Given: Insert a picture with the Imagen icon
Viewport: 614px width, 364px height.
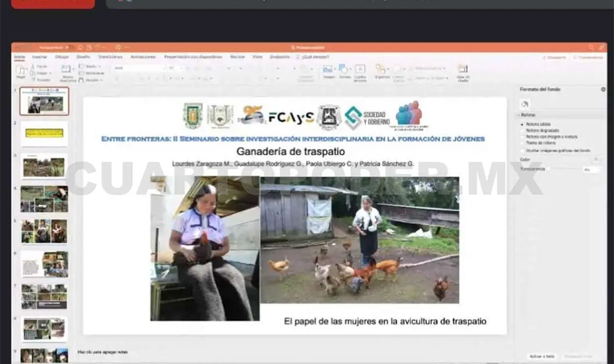Looking at the screenshot, I should point(328,70).
